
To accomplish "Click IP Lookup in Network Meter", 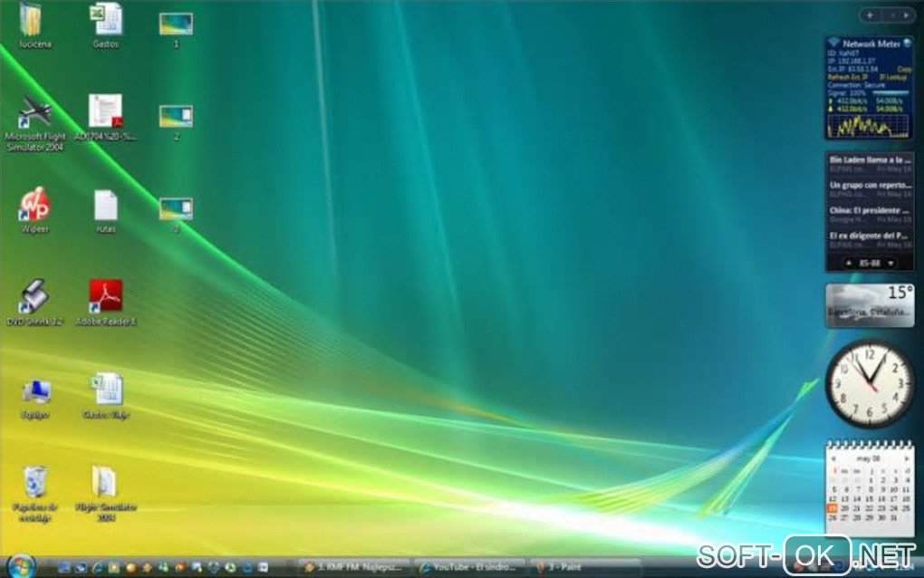I will pyautogui.click(x=893, y=77).
